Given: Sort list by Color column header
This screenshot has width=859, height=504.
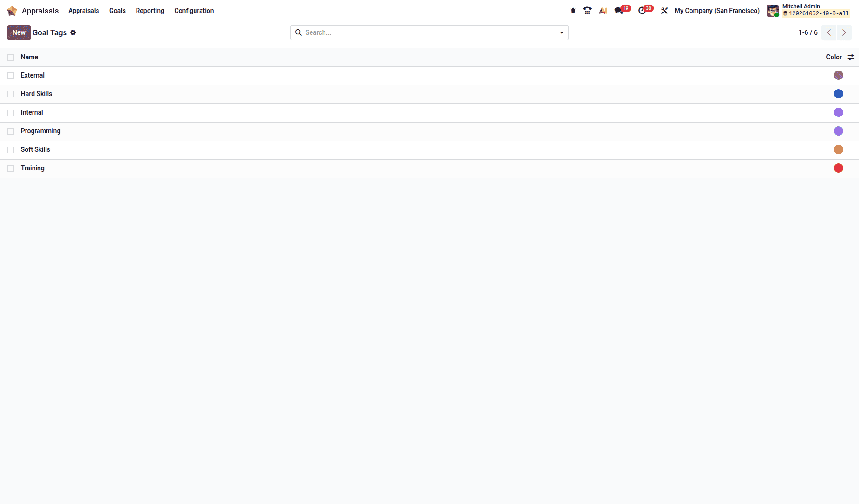Looking at the screenshot, I should pyautogui.click(x=834, y=57).
